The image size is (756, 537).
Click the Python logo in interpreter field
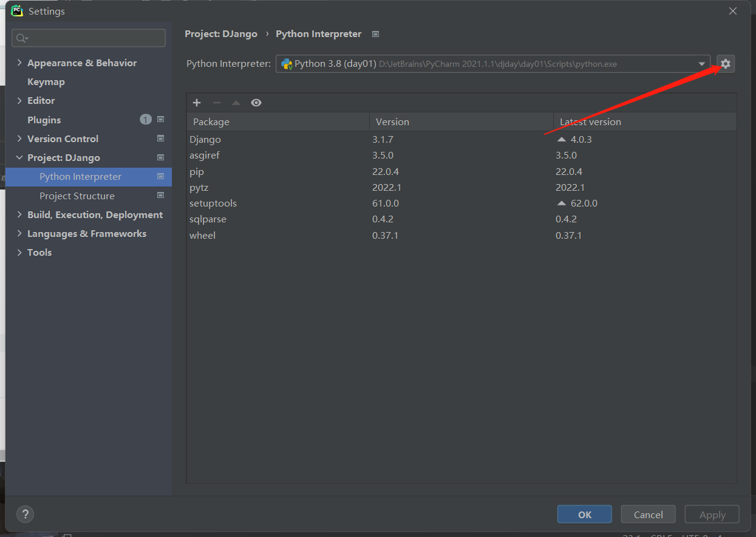[x=287, y=64]
